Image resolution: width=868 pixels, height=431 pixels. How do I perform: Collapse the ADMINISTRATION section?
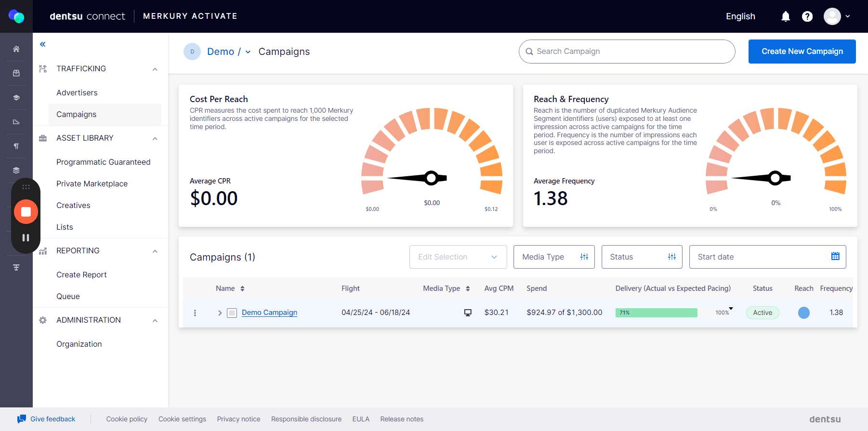click(155, 321)
